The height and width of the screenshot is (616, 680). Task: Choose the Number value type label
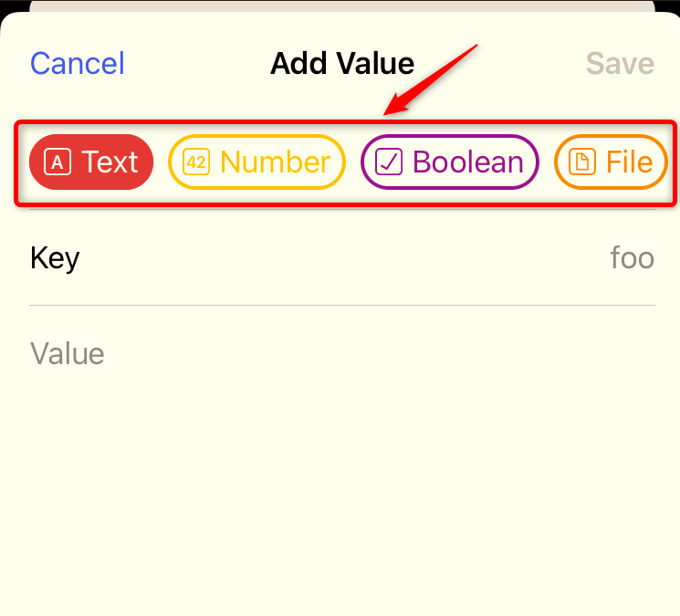275,162
